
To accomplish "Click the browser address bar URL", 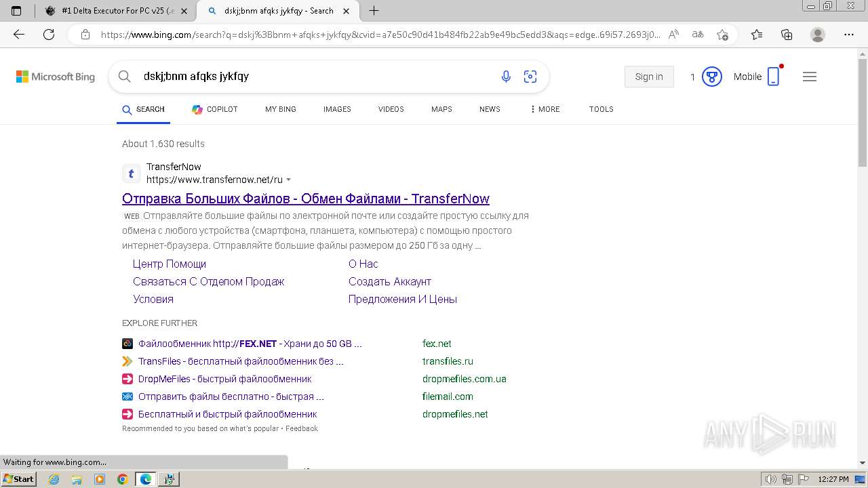I will pos(380,35).
